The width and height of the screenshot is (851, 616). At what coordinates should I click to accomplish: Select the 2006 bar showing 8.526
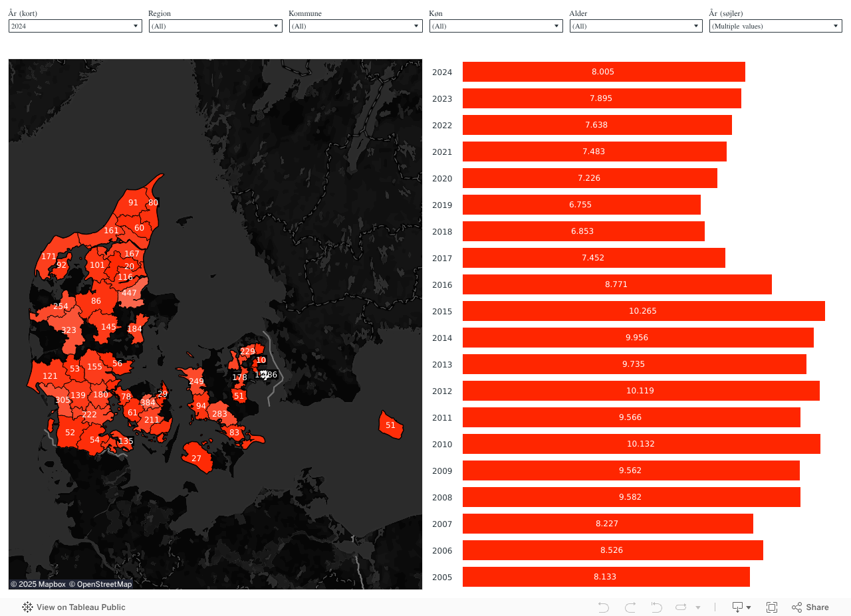(x=613, y=550)
